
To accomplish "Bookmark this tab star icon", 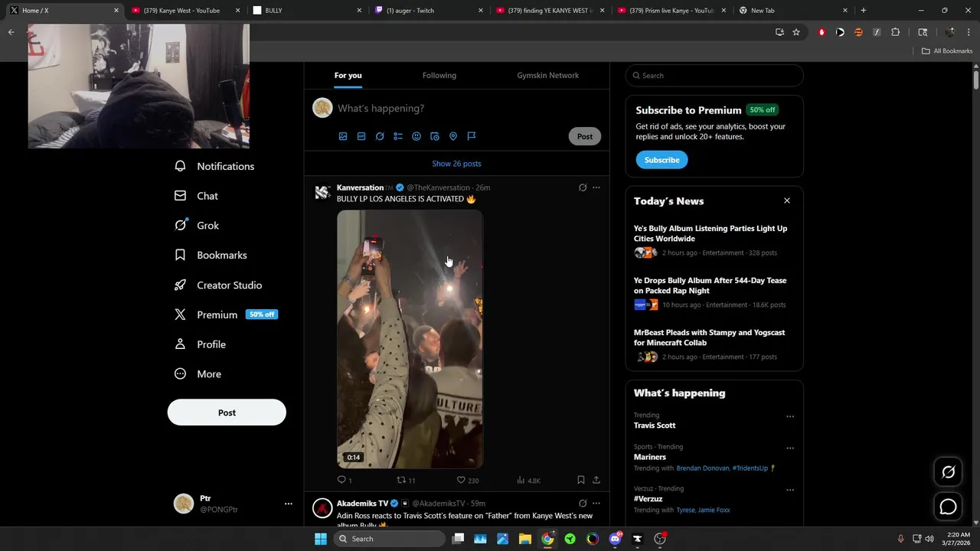I will pyautogui.click(x=796, y=32).
